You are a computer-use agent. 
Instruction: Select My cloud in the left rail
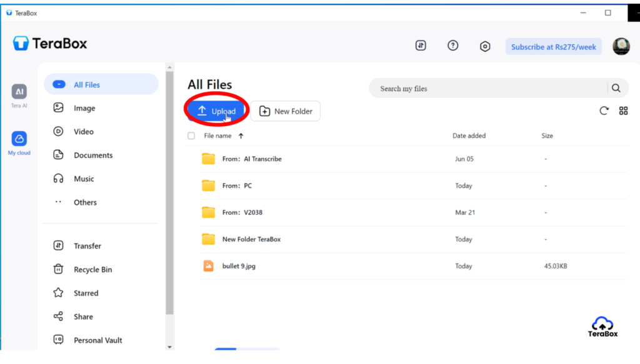point(19,143)
